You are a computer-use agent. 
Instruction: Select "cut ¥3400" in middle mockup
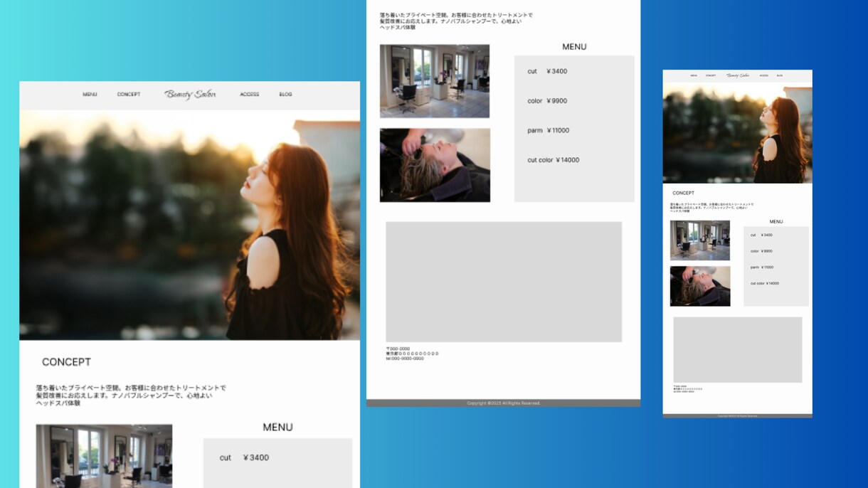(x=547, y=71)
